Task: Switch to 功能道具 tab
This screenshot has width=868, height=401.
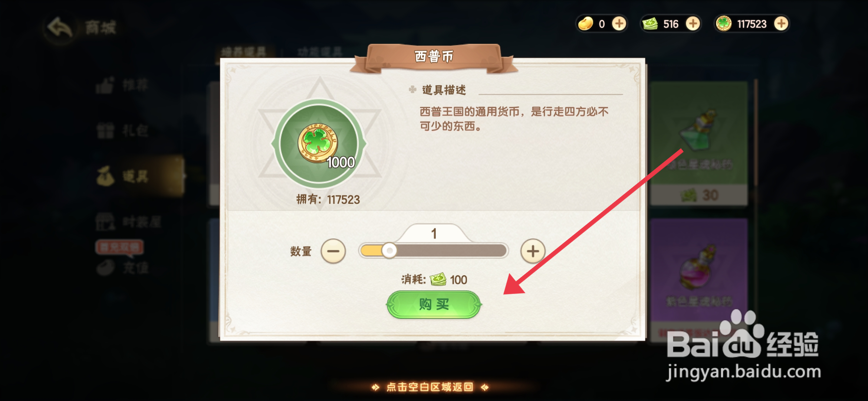Action: [320, 52]
